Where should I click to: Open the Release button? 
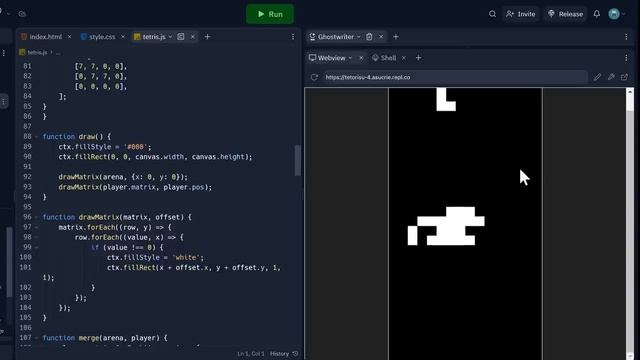point(565,14)
